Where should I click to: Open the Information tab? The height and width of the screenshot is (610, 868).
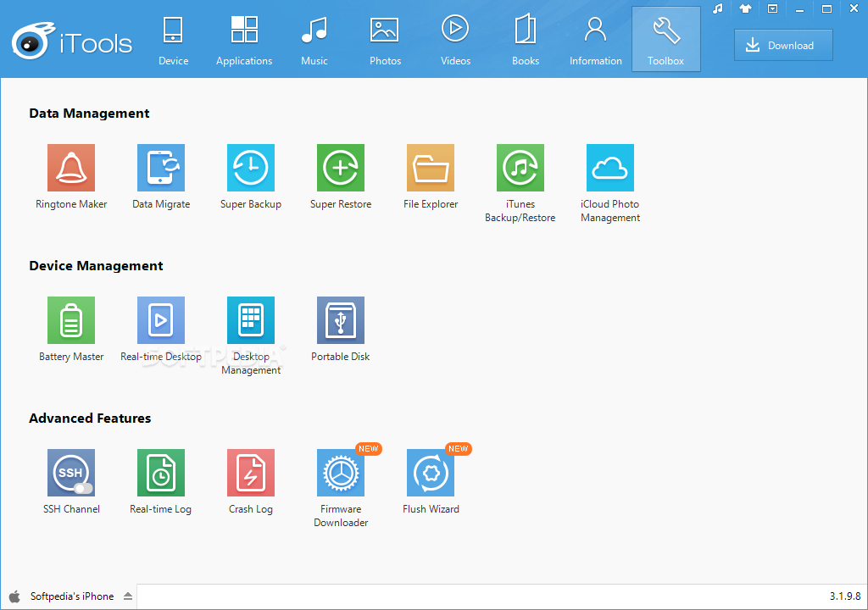coord(596,40)
